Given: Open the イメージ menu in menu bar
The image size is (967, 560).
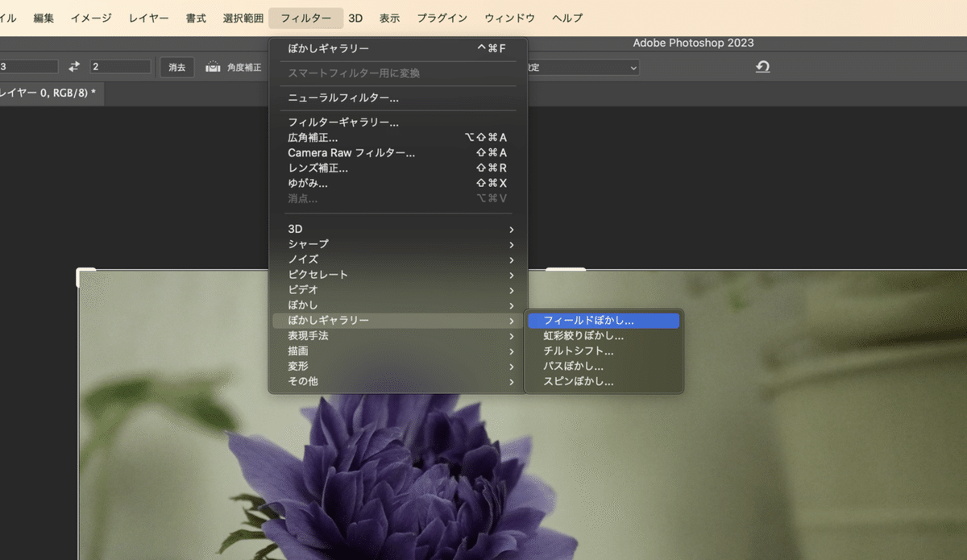Looking at the screenshot, I should pyautogui.click(x=91, y=18).
